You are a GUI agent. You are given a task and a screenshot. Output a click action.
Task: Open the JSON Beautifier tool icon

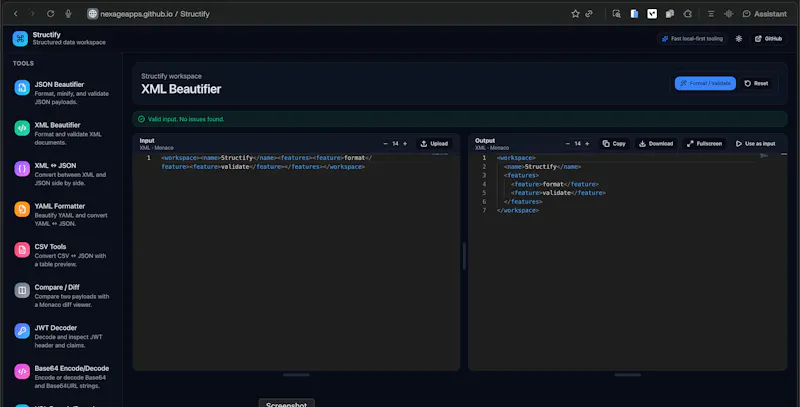[x=22, y=88]
